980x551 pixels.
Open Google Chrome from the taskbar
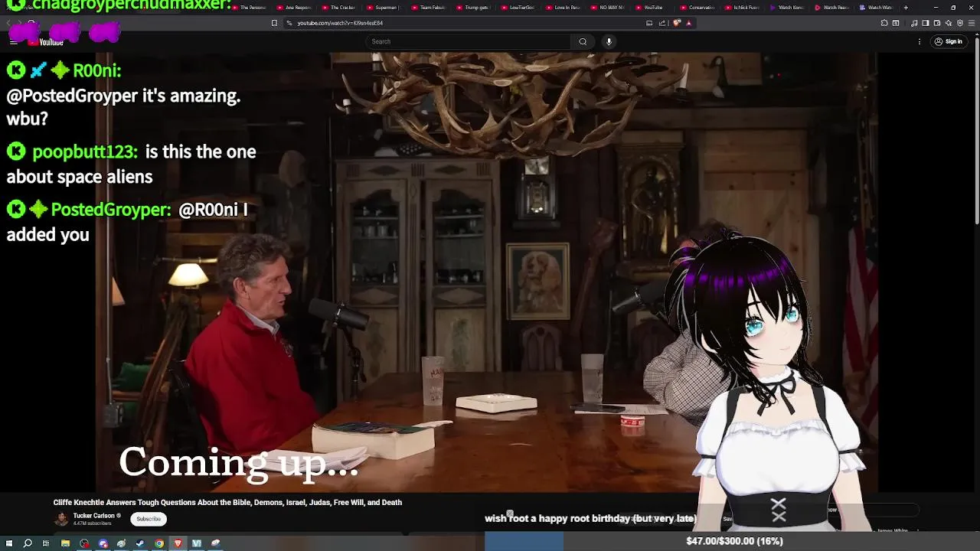(x=159, y=543)
